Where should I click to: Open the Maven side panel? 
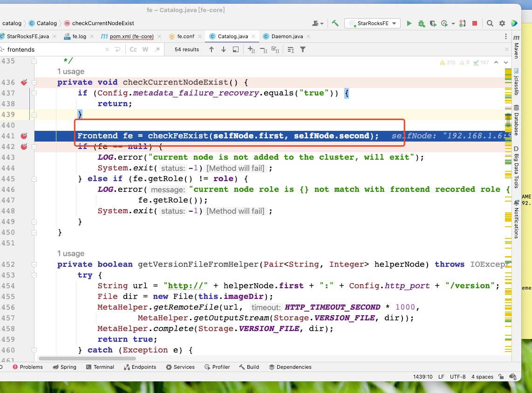(x=516, y=47)
